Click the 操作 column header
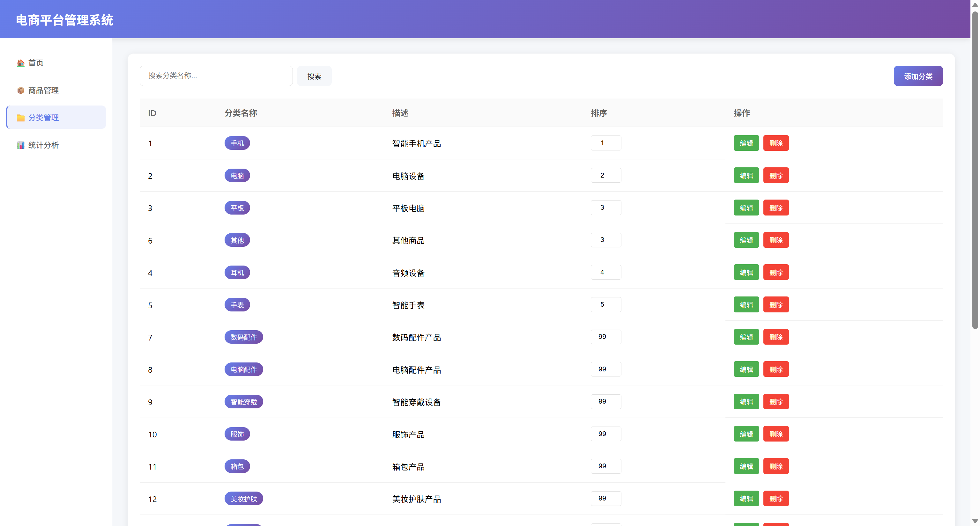Image resolution: width=980 pixels, height=526 pixels. 741,113
